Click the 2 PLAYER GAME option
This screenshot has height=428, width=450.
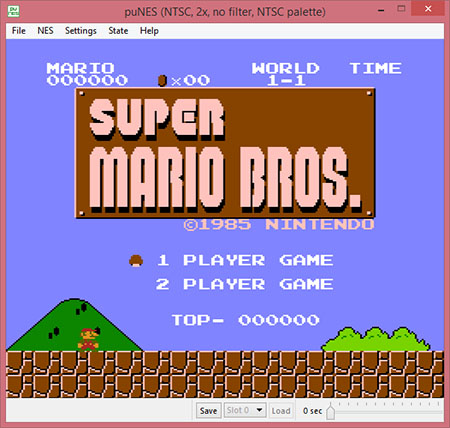click(245, 284)
